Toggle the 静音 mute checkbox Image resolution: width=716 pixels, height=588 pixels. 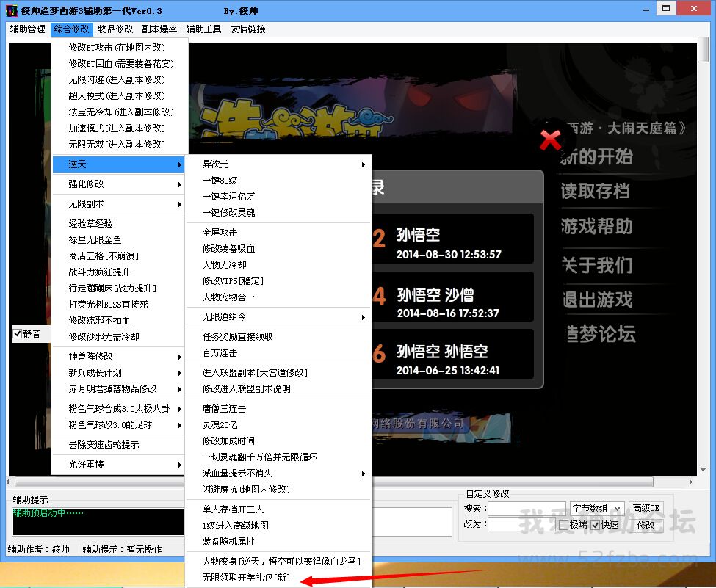(x=18, y=334)
